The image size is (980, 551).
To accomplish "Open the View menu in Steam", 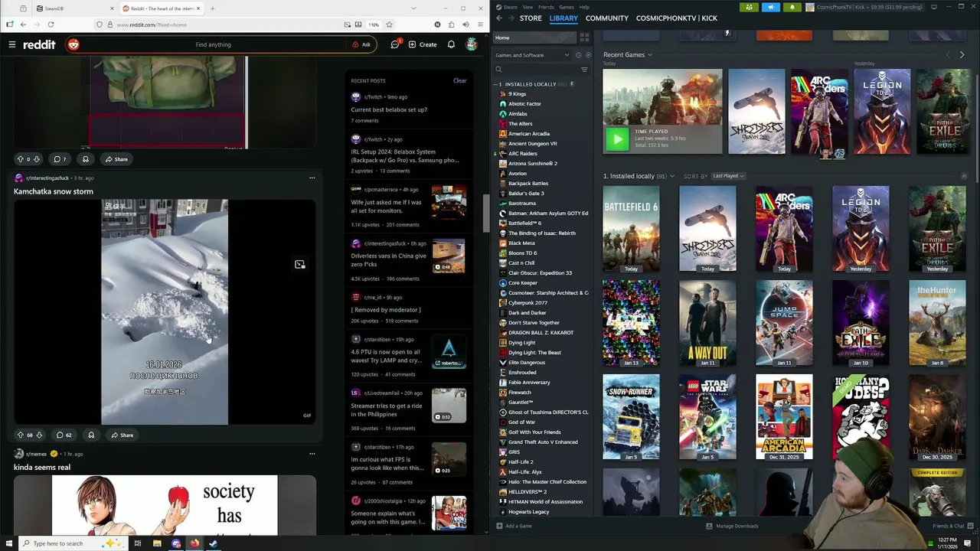I will [528, 7].
